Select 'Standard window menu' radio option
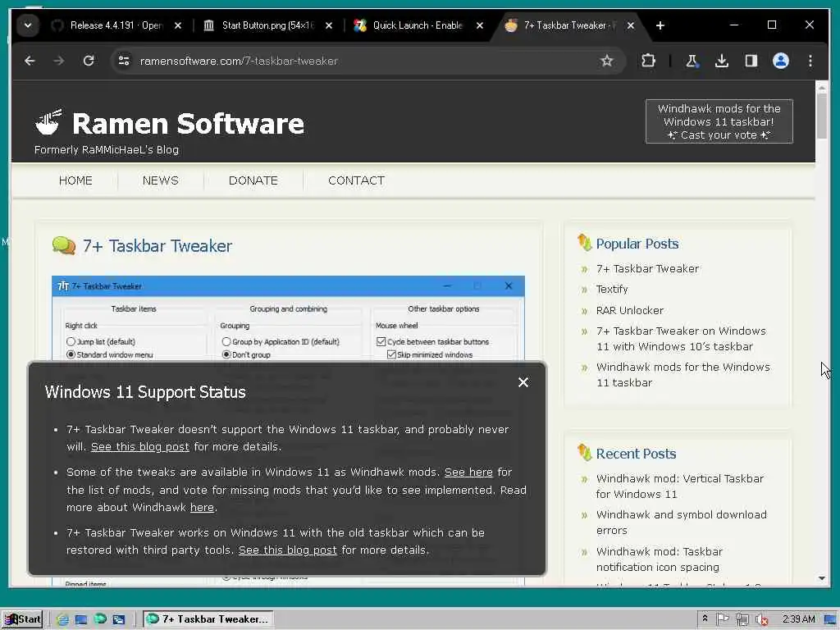 click(x=71, y=354)
